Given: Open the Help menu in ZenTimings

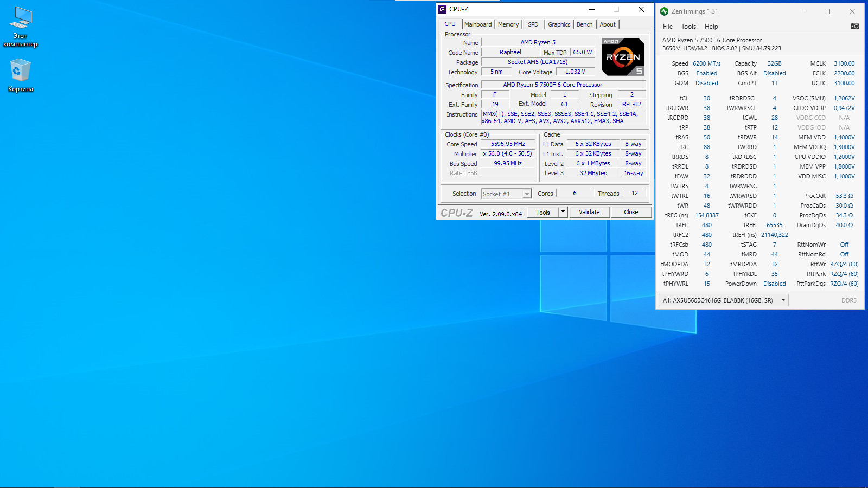Looking at the screenshot, I should point(711,27).
